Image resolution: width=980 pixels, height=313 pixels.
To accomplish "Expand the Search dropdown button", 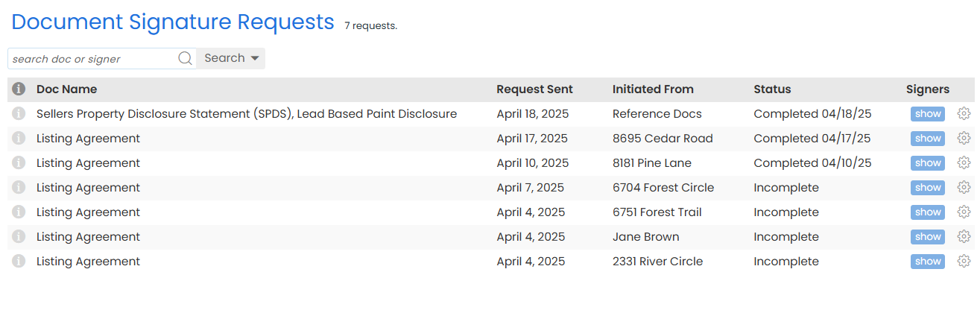I will point(231,59).
